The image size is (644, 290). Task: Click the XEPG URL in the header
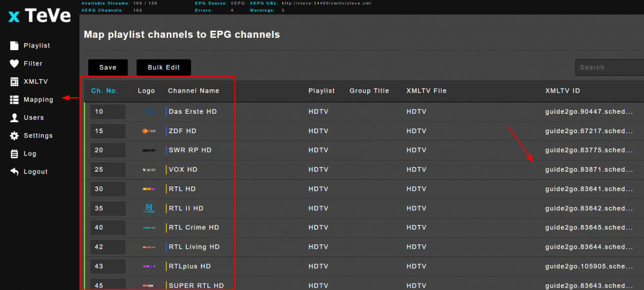pyautogui.click(x=327, y=3)
